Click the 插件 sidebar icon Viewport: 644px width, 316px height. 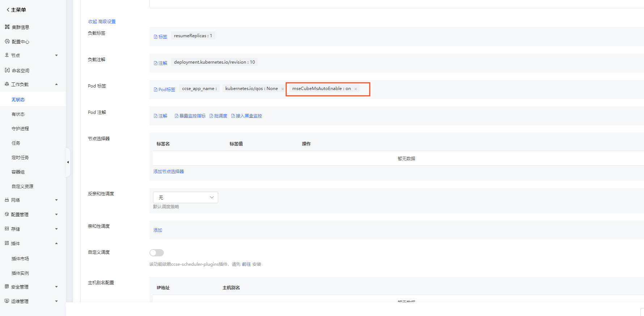click(x=7, y=243)
